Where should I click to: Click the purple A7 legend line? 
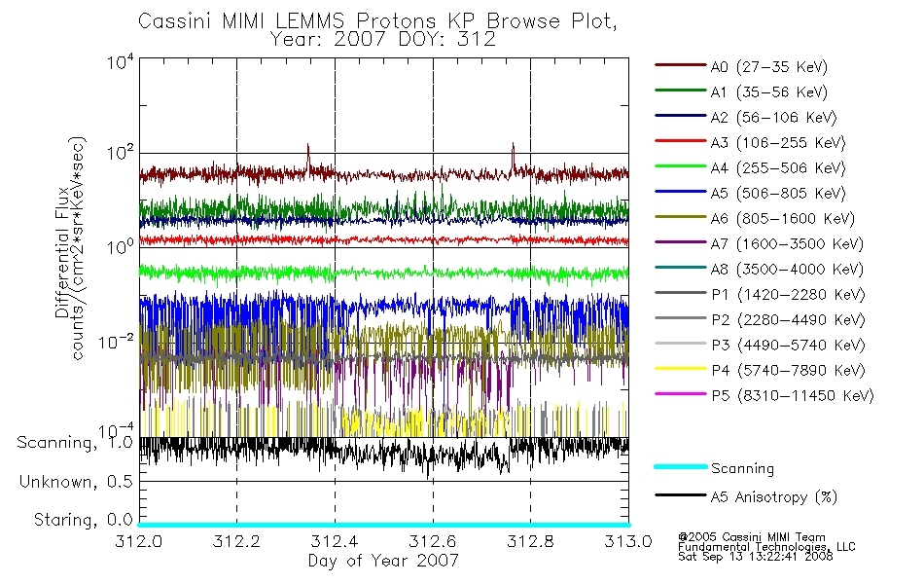click(x=680, y=242)
